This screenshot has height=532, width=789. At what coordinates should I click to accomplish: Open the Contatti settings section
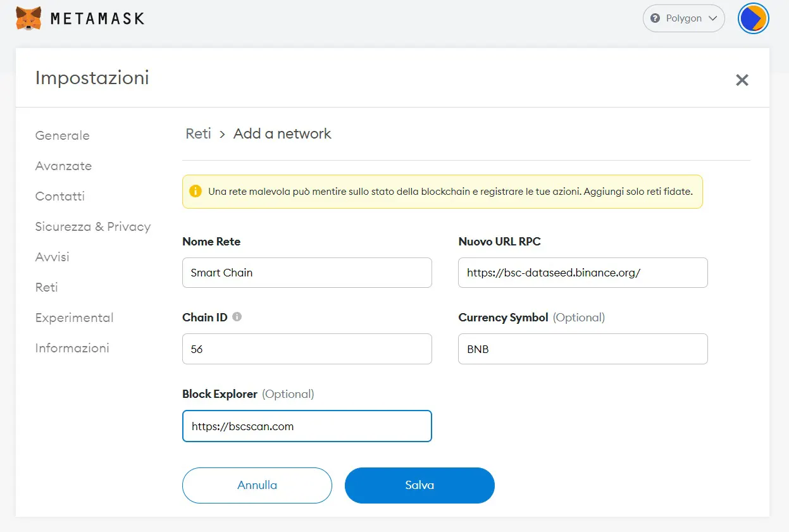(x=59, y=196)
